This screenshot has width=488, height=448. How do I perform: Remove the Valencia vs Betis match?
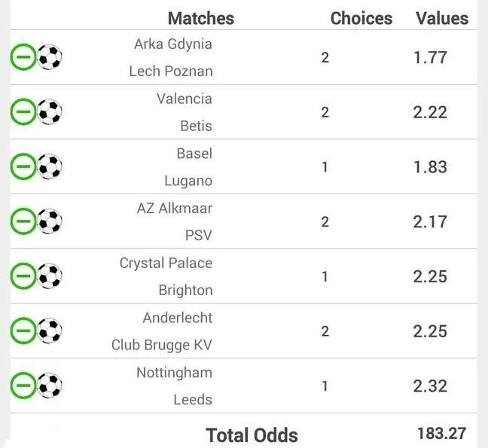[23, 112]
